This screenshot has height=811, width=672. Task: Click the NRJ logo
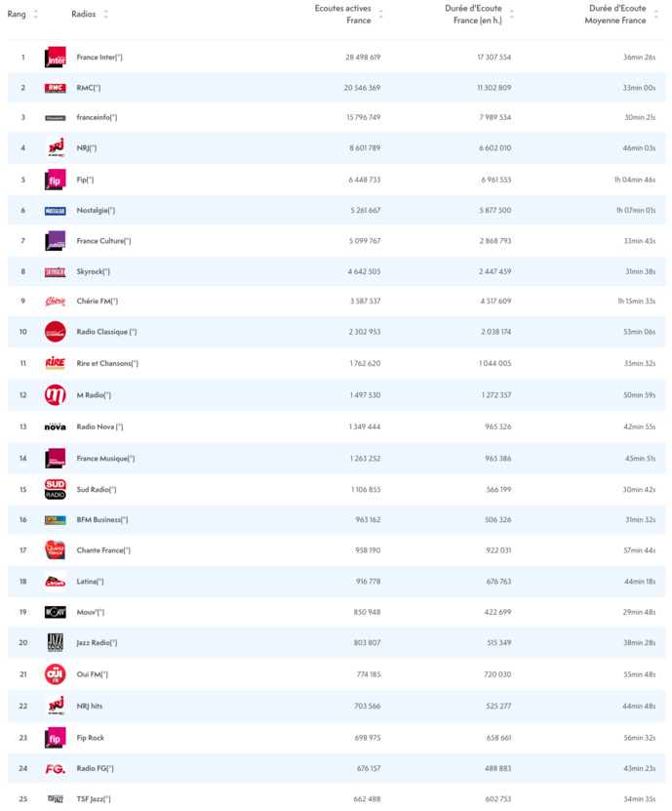click(54, 148)
